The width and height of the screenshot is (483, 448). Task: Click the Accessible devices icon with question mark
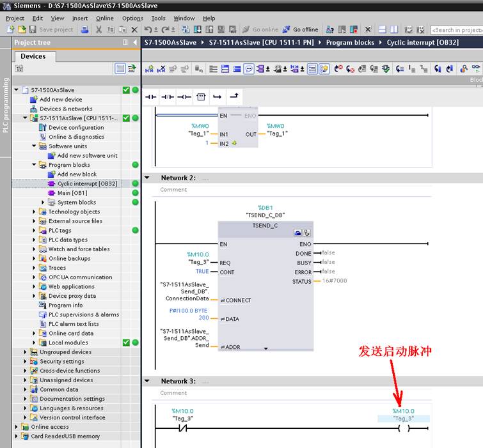(330, 29)
